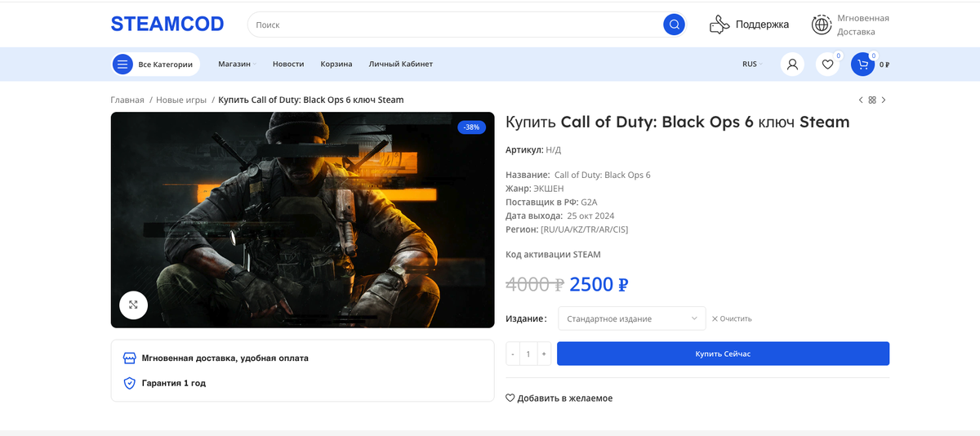980x436 pixels.
Task: Decrease quantity with minus button
Action: [513, 354]
